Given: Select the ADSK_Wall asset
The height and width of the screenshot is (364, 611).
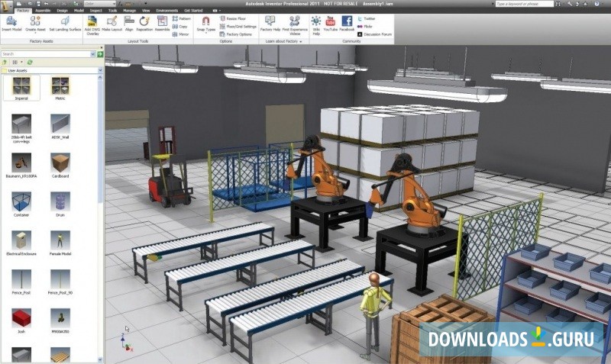Looking at the screenshot, I should [60, 127].
